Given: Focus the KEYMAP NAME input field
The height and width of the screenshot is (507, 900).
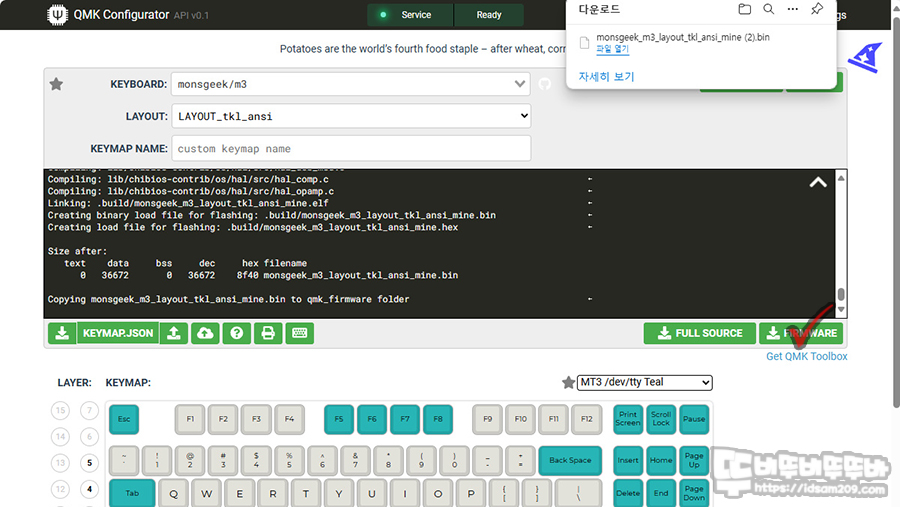Looking at the screenshot, I should 351,149.
